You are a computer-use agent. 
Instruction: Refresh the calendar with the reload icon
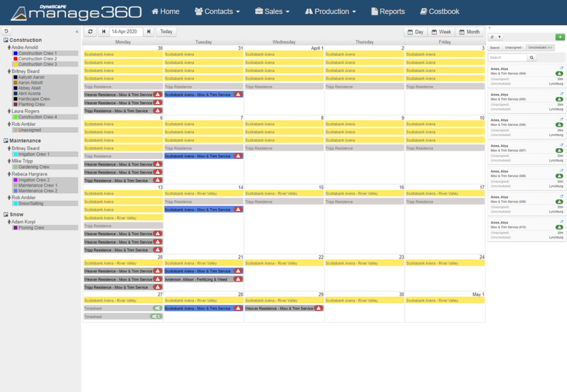(90, 32)
